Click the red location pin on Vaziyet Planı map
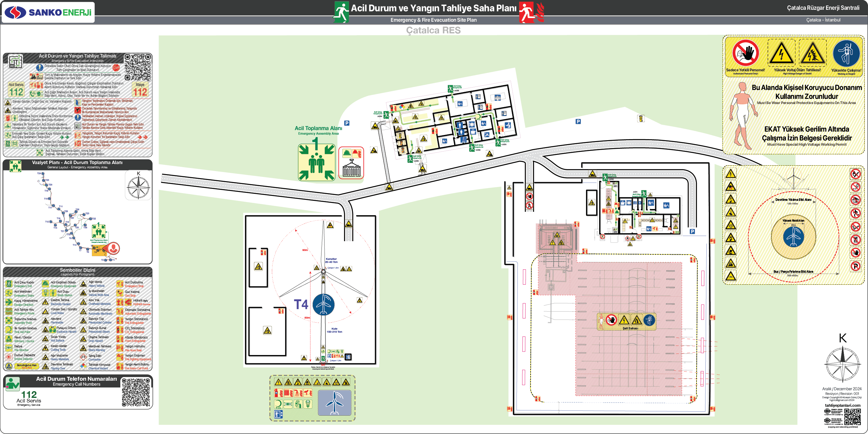 [114, 248]
